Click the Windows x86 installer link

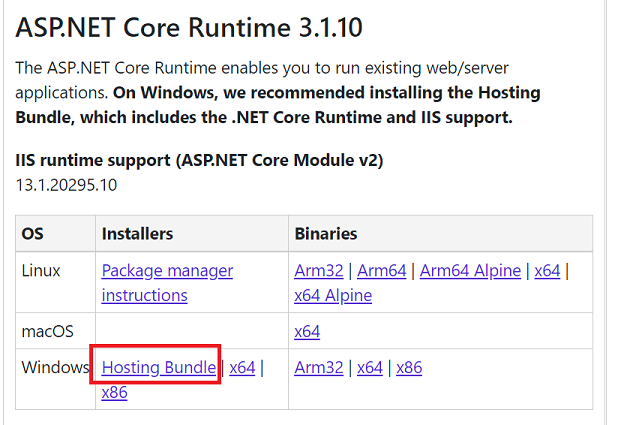click(x=114, y=393)
